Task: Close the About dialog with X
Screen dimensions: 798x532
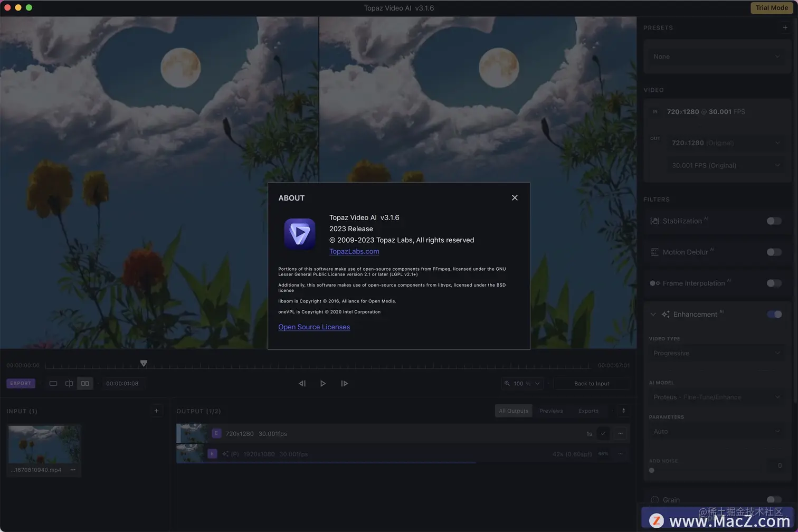Action: click(515, 197)
